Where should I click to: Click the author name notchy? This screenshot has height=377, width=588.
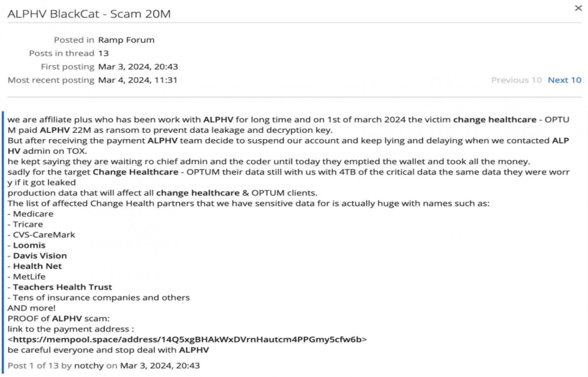tap(89, 366)
